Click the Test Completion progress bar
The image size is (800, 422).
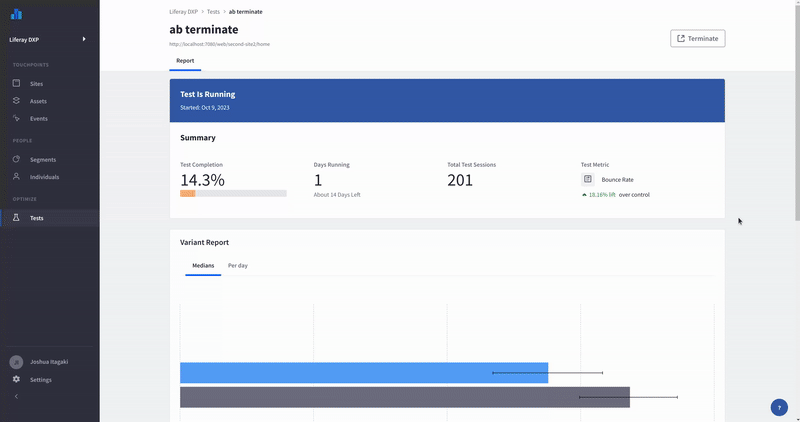tap(233, 193)
